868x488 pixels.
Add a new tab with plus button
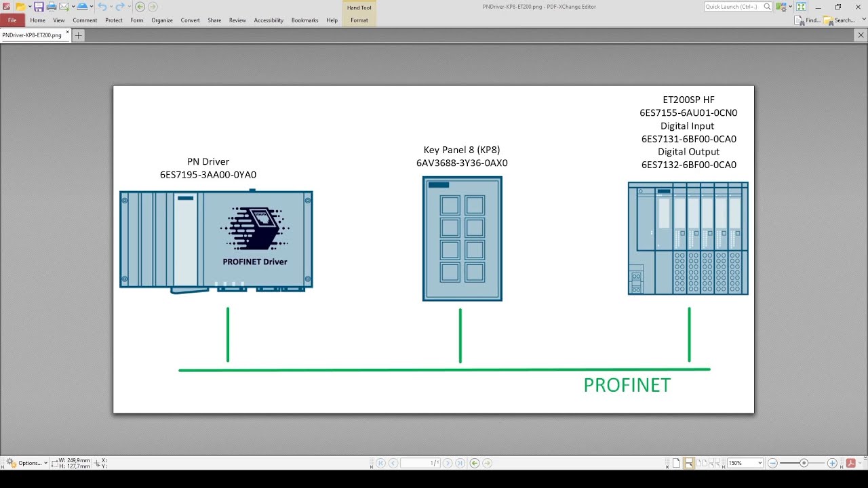click(79, 35)
